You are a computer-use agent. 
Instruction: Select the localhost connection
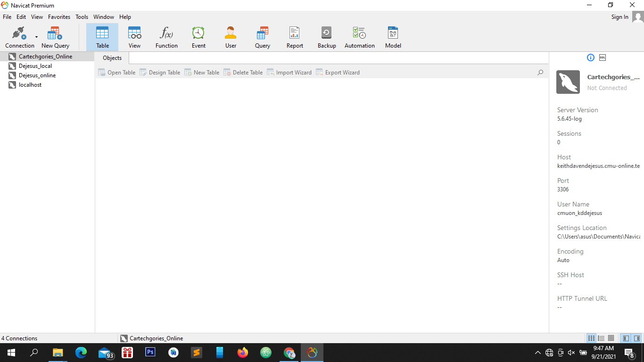tap(30, 85)
